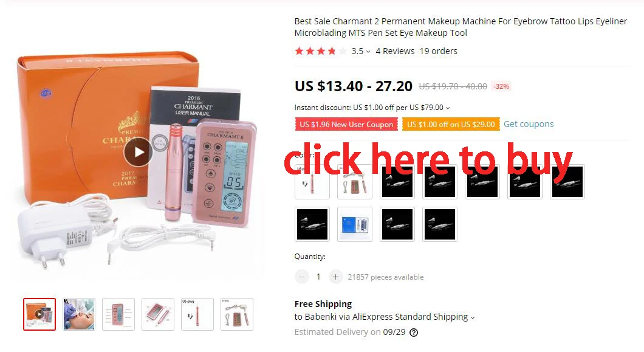Click the star rating icons
The height and width of the screenshot is (352, 644).
[320, 51]
